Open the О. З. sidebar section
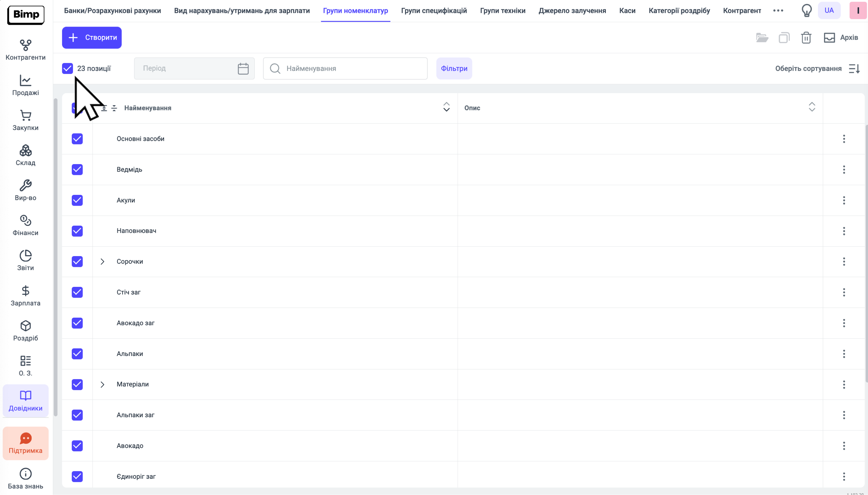Viewport: 868px width, 495px height. (x=26, y=366)
